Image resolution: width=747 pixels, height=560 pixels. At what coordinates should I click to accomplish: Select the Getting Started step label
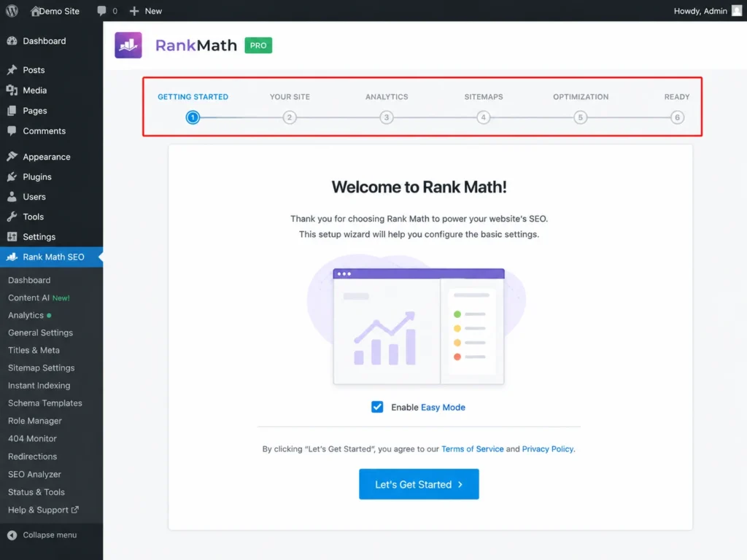pyautogui.click(x=193, y=97)
